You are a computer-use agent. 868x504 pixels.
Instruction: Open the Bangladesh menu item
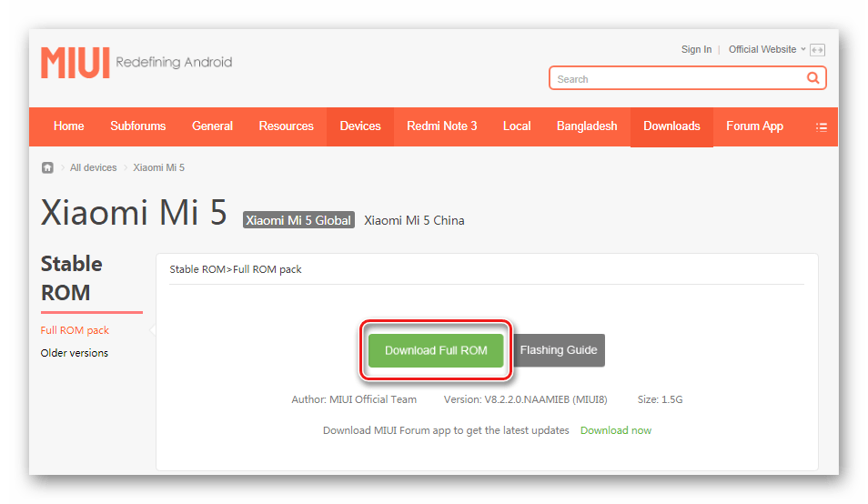[587, 126]
